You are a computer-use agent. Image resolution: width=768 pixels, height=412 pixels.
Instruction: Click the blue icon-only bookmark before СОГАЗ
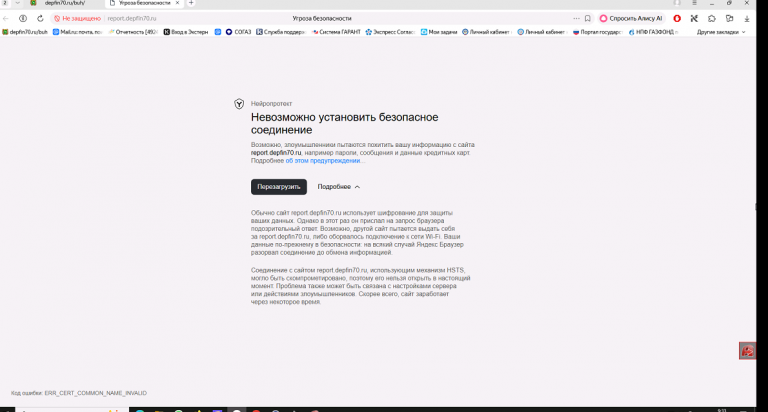tap(218, 32)
